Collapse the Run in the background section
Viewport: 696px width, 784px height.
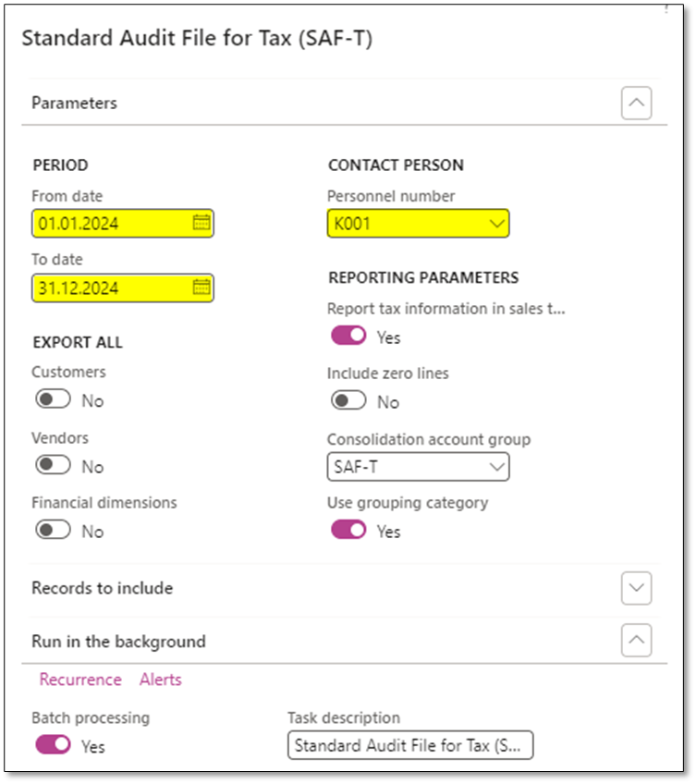pos(636,640)
